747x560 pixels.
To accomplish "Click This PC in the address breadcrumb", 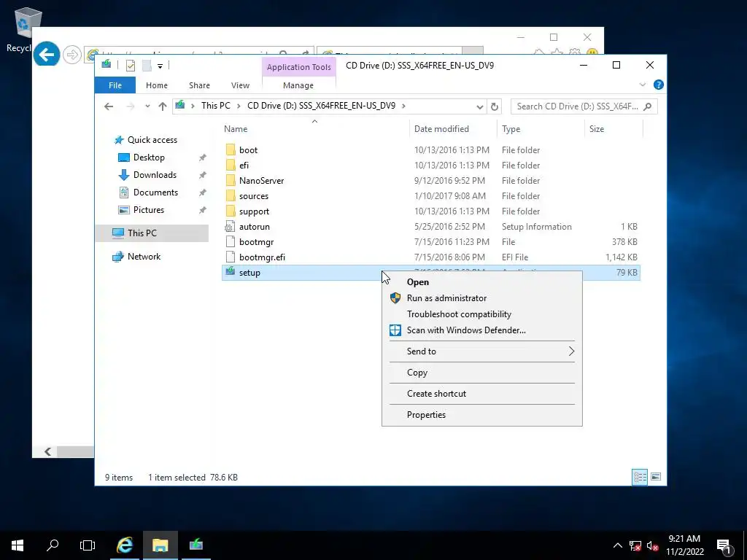I will coord(215,106).
